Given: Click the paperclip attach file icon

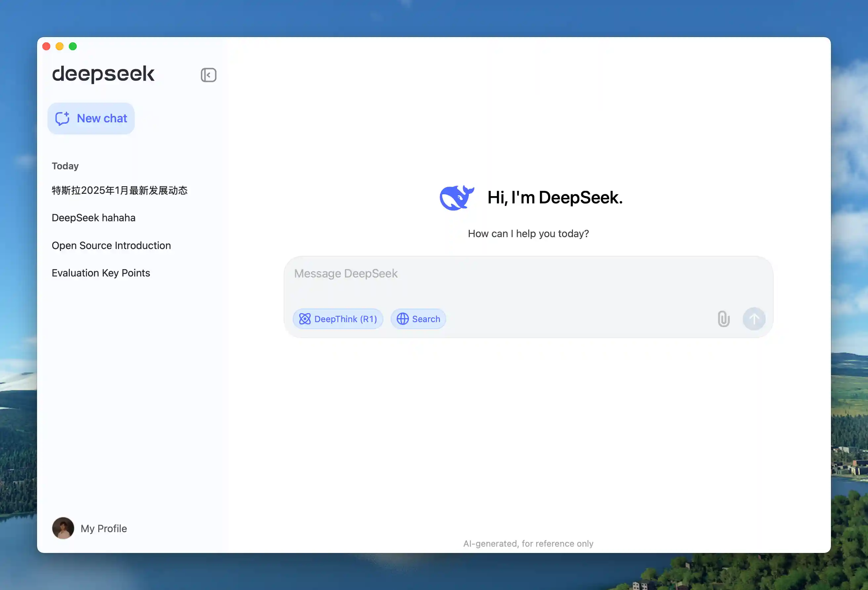Looking at the screenshot, I should pyautogui.click(x=723, y=319).
